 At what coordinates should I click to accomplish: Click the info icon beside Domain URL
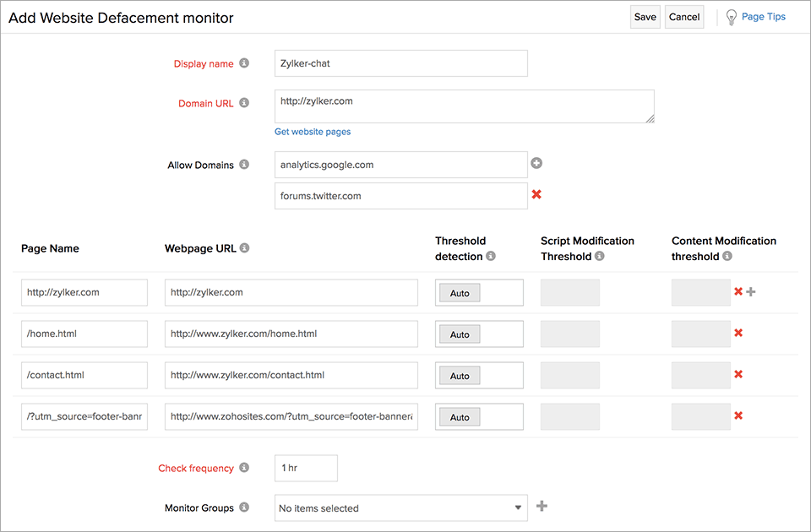click(x=244, y=103)
